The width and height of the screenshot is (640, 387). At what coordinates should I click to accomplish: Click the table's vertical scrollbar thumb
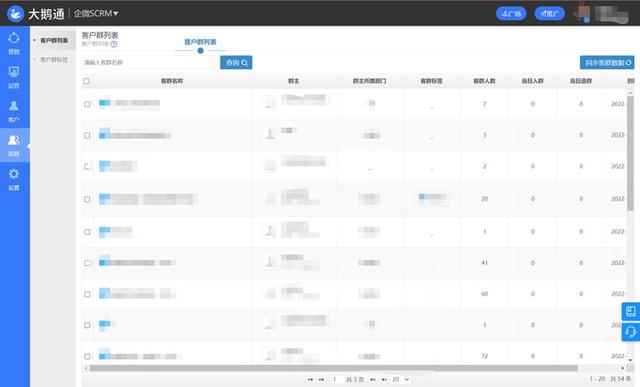coord(631,153)
